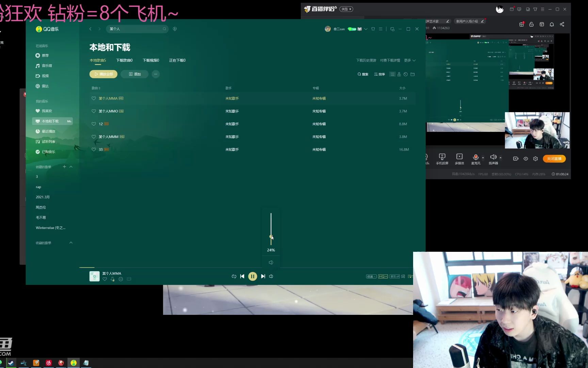
Task: Switch to album view icon
Action: pyautogui.click(x=406, y=74)
